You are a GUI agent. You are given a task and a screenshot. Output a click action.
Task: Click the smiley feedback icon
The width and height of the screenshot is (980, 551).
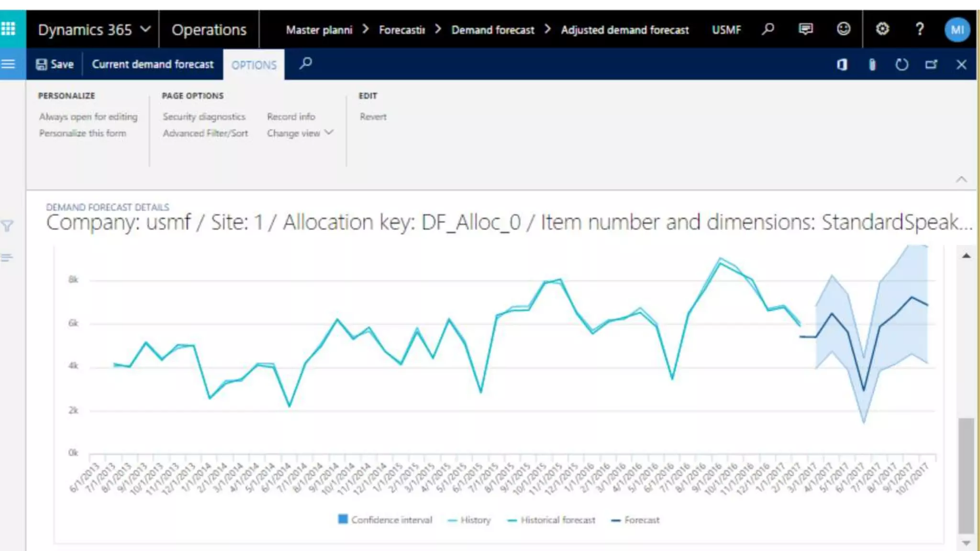[844, 29]
